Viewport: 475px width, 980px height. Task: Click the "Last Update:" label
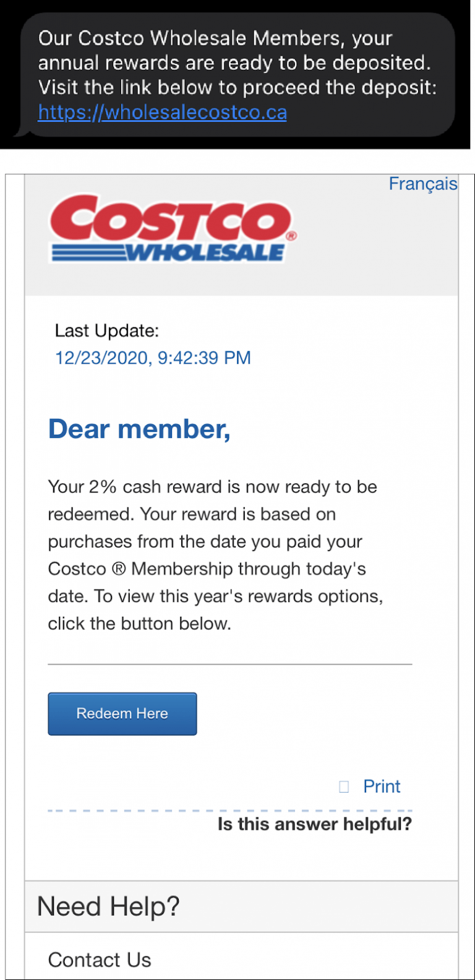(106, 331)
